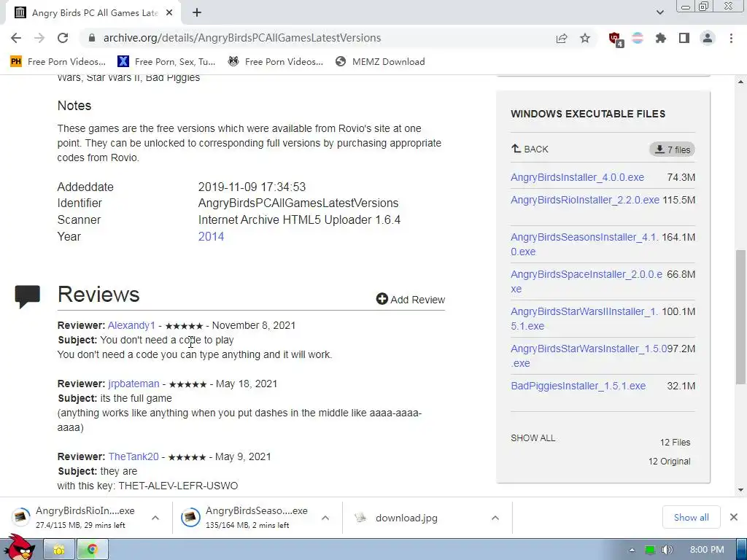Click the lock icon in address bar
Image resolution: width=747 pixels, height=560 pixels.
tap(92, 38)
